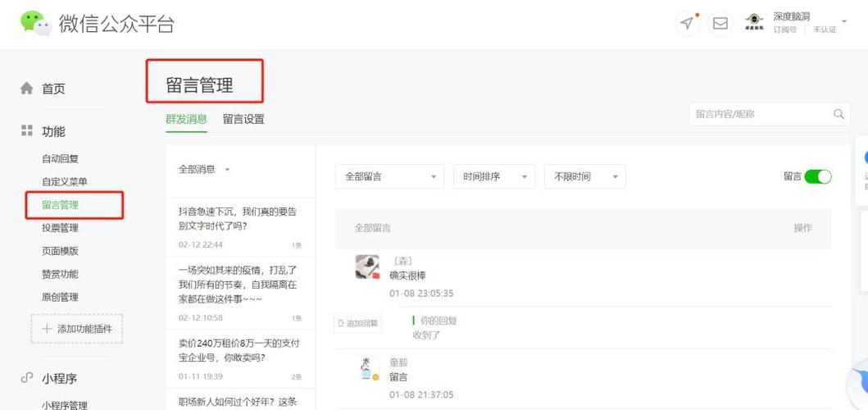Expand the 全部消息 dropdown
Image resolution: width=868 pixels, height=410 pixels.
point(205,170)
